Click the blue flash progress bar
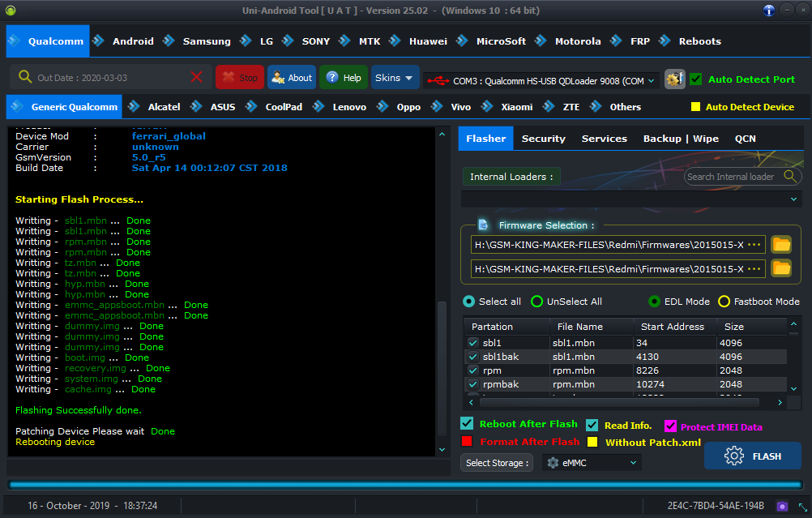The height and width of the screenshot is (518, 812). coord(405,485)
